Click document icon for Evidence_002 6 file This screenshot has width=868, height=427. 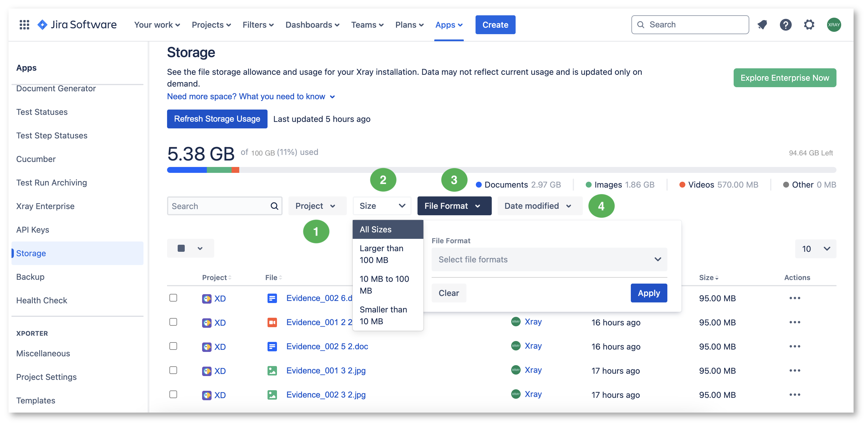pyautogui.click(x=272, y=298)
